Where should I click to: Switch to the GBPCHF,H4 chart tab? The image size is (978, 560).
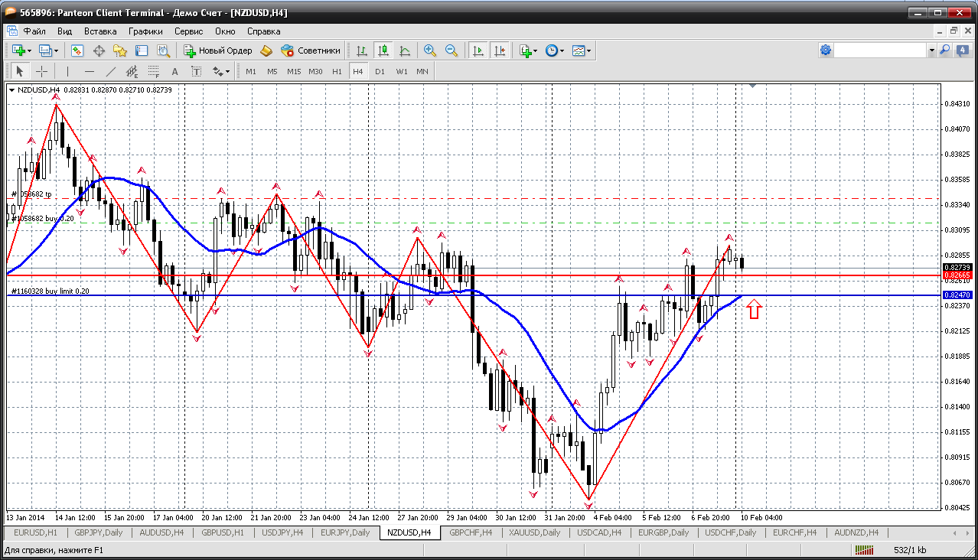coord(471,532)
